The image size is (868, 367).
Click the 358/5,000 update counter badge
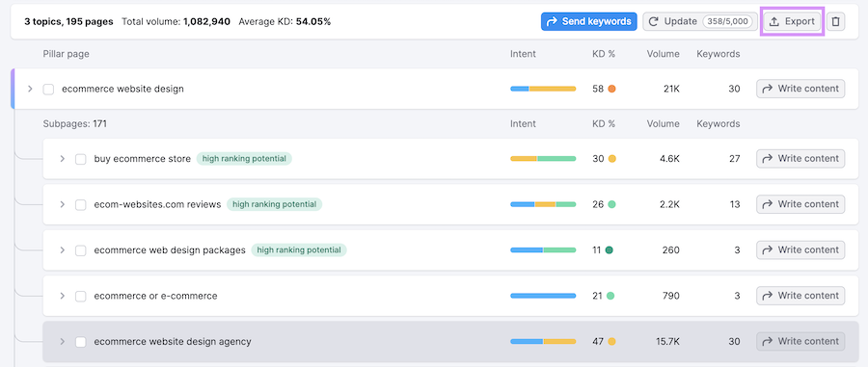[728, 21]
